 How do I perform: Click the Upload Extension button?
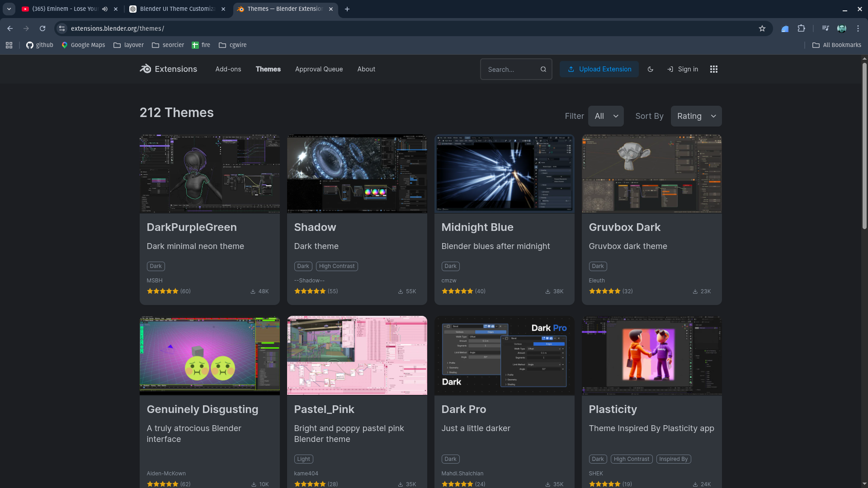599,69
